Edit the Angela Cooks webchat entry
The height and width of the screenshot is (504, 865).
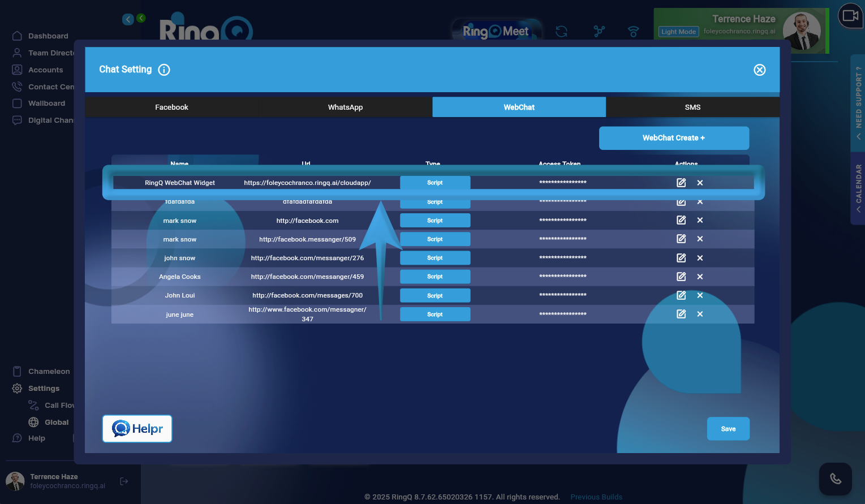point(681,277)
